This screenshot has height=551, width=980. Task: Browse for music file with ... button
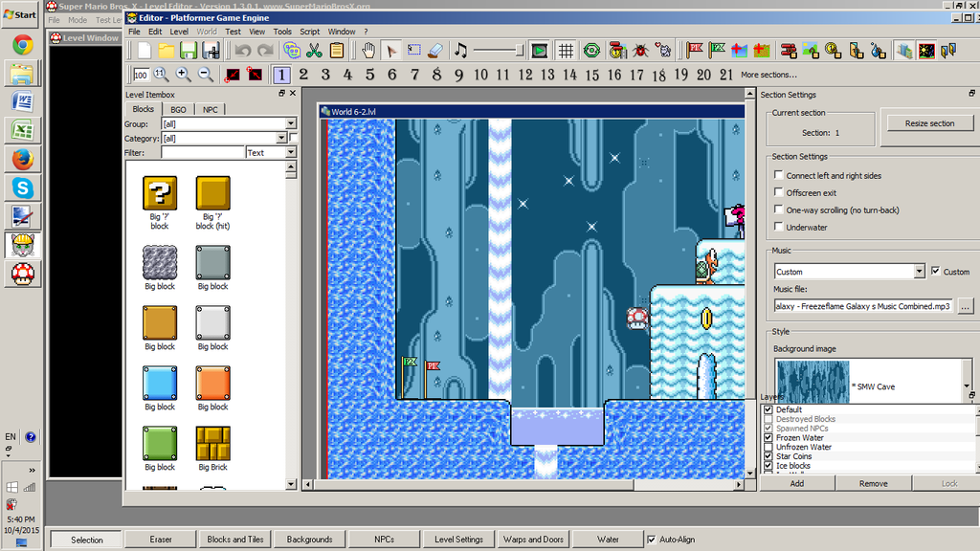pyautogui.click(x=965, y=306)
